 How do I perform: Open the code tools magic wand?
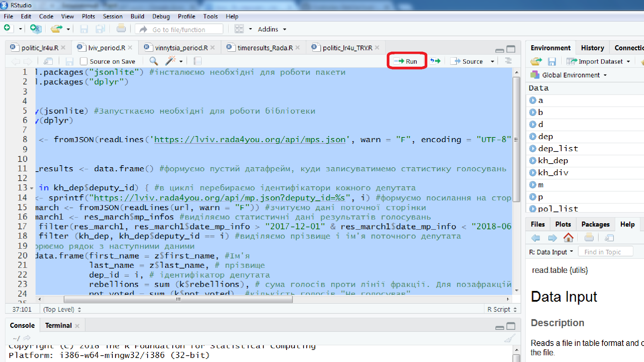point(170,61)
